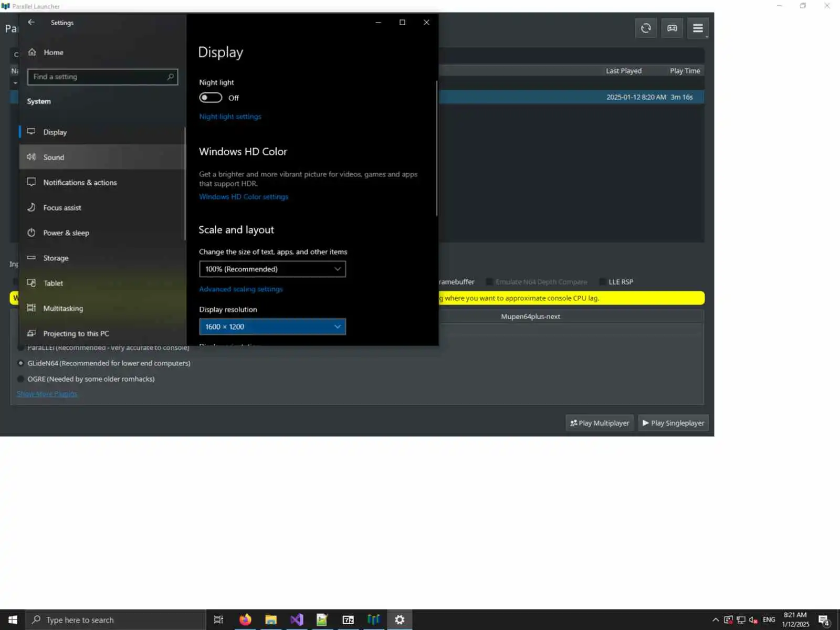Switch to Parallel Launcher taskbar icon
Screen dimensions: 840x630
[374, 620]
